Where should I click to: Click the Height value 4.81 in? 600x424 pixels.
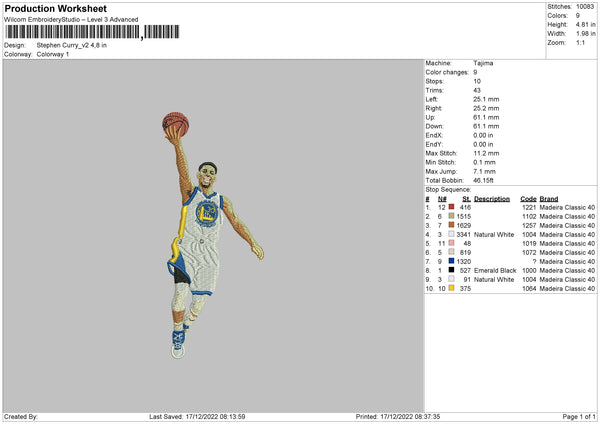pos(585,24)
